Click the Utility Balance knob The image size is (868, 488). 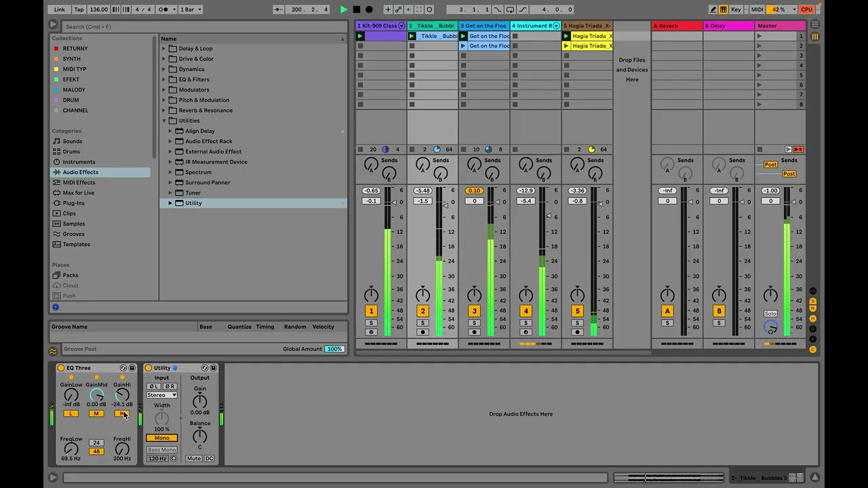point(199,435)
